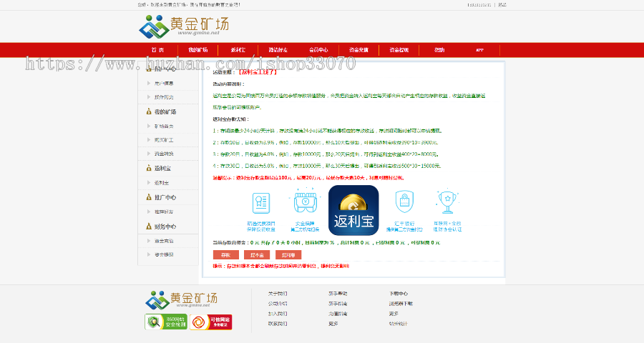Click the 存款 deposit button
The height and width of the screenshot is (343, 644).
[x=226, y=255]
